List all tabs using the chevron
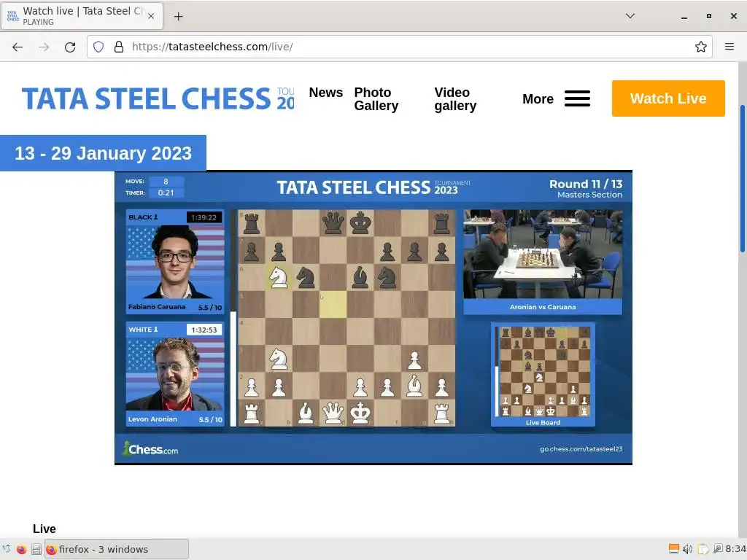This screenshot has width=747, height=560. click(630, 16)
